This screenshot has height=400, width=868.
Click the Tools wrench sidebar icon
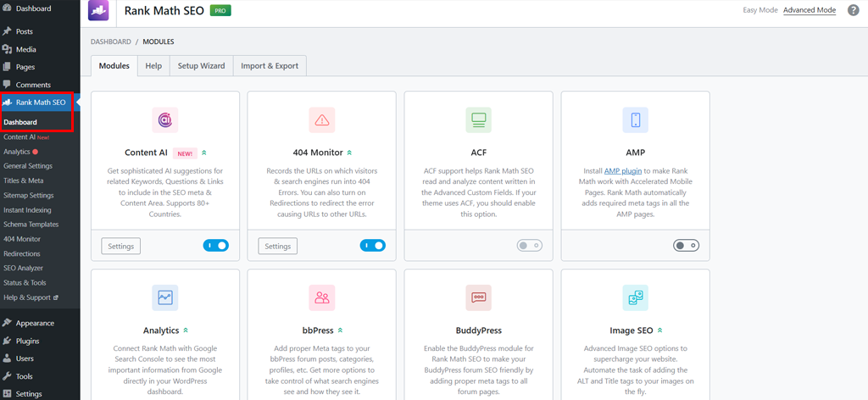tap(7, 376)
